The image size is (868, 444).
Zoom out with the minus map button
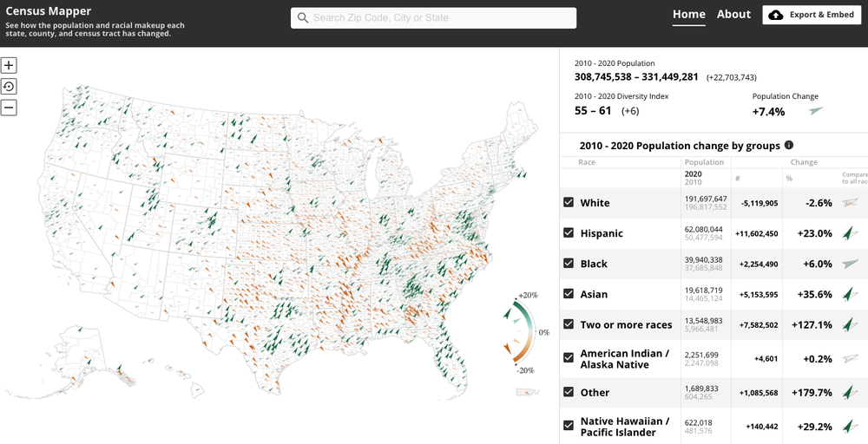coord(9,108)
